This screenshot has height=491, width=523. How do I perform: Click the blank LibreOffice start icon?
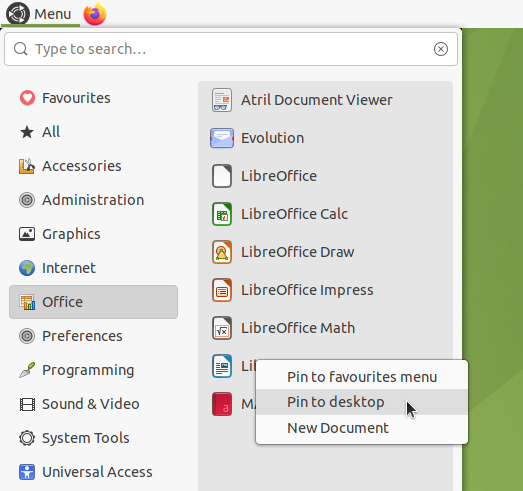click(222, 176)
